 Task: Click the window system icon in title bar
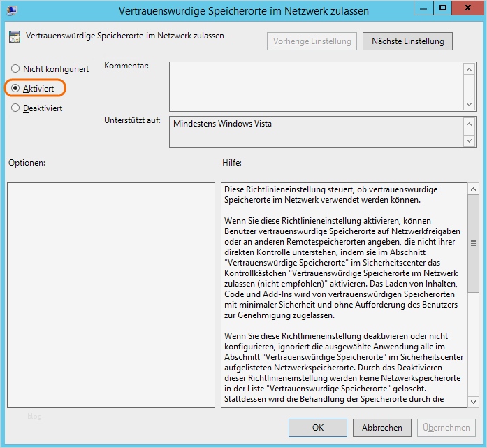point(12,10)
